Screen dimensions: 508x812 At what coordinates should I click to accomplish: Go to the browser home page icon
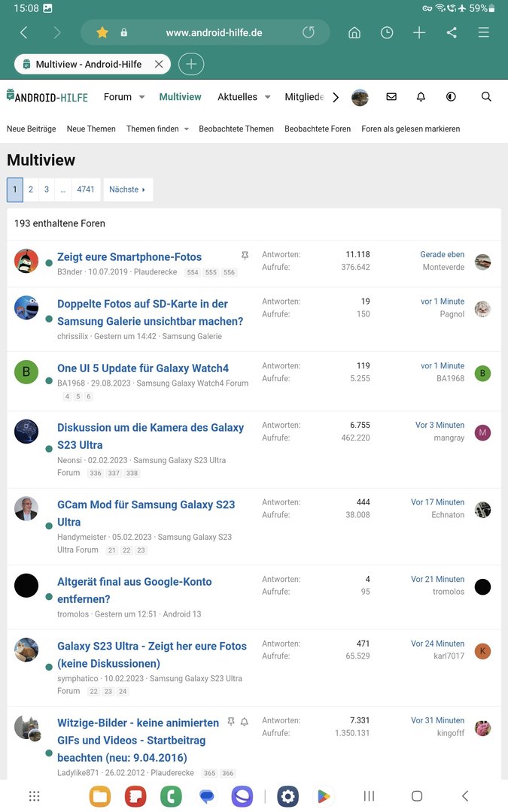(x=354, y=32)
